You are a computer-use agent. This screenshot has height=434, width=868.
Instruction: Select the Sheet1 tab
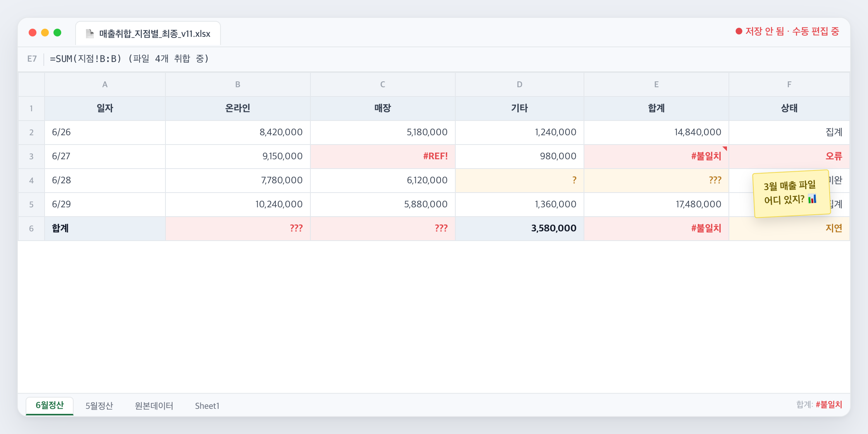coord(207,406)
